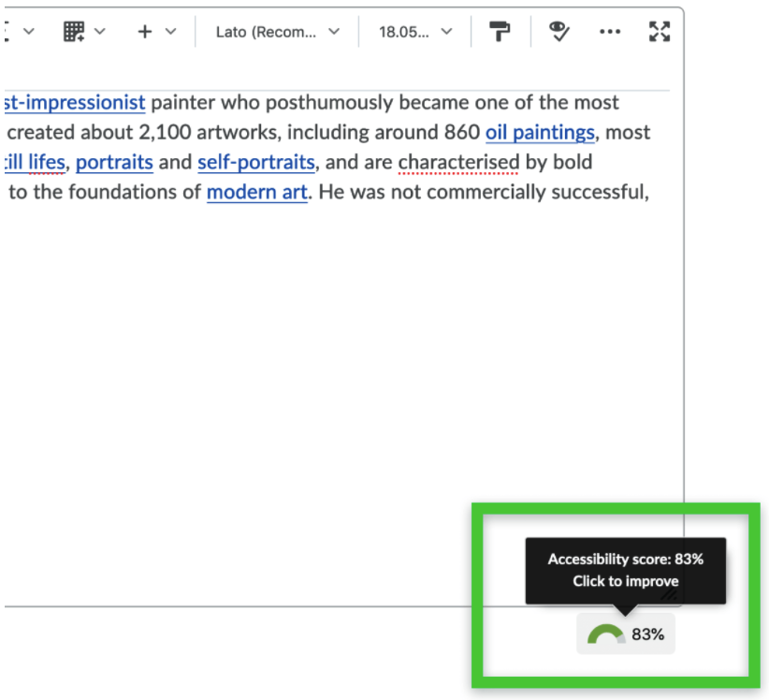Click the portraits link in the text

point(114,162)
